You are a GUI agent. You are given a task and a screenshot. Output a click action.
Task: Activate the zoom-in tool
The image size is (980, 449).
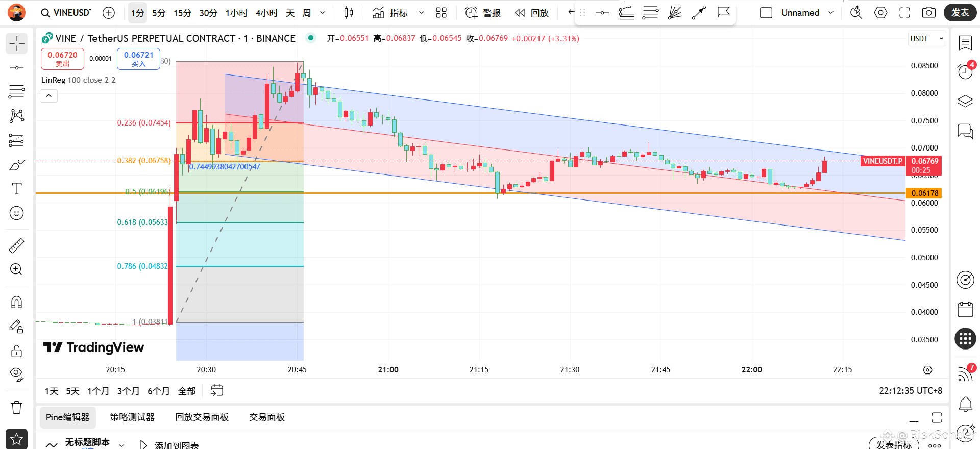coord(17,269)
